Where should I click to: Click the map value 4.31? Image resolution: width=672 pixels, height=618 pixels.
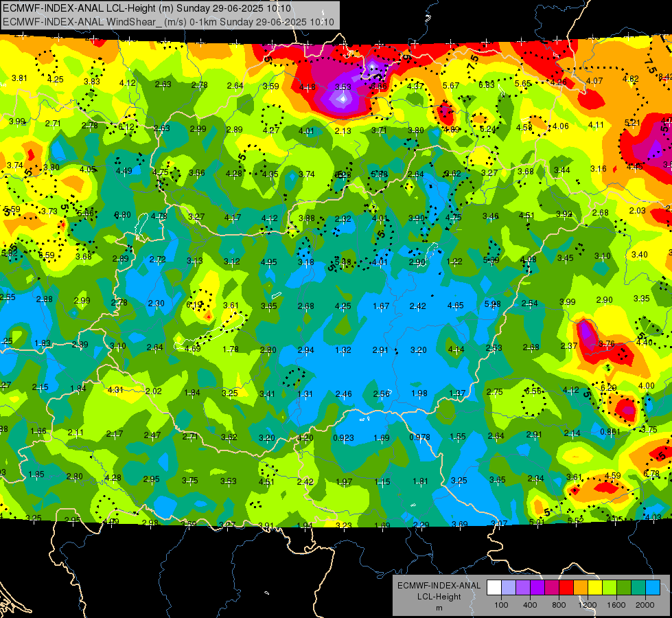point(116,390)
